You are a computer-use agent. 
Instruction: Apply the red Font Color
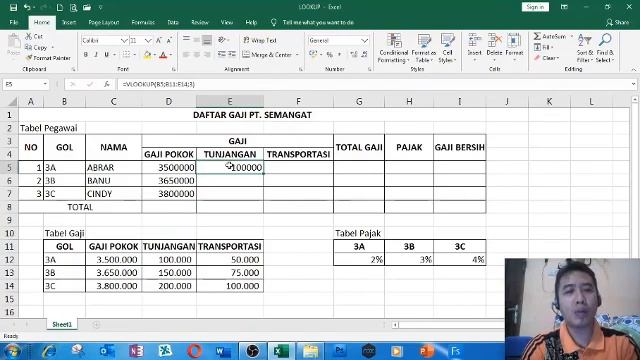163,55
